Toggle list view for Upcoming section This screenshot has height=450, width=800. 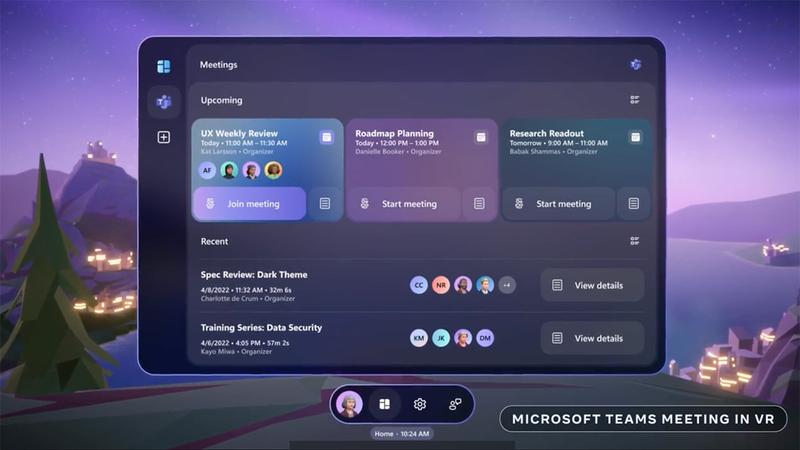(635, 99)
